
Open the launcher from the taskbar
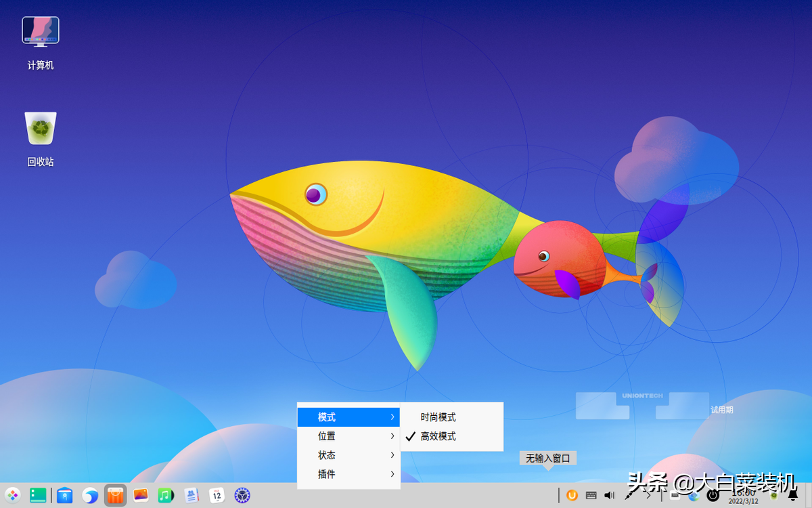[x=12, y=496]
